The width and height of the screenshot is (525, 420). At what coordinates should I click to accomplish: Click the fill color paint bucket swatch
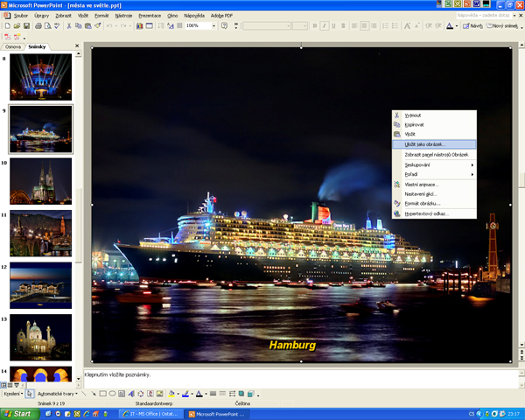171,394
